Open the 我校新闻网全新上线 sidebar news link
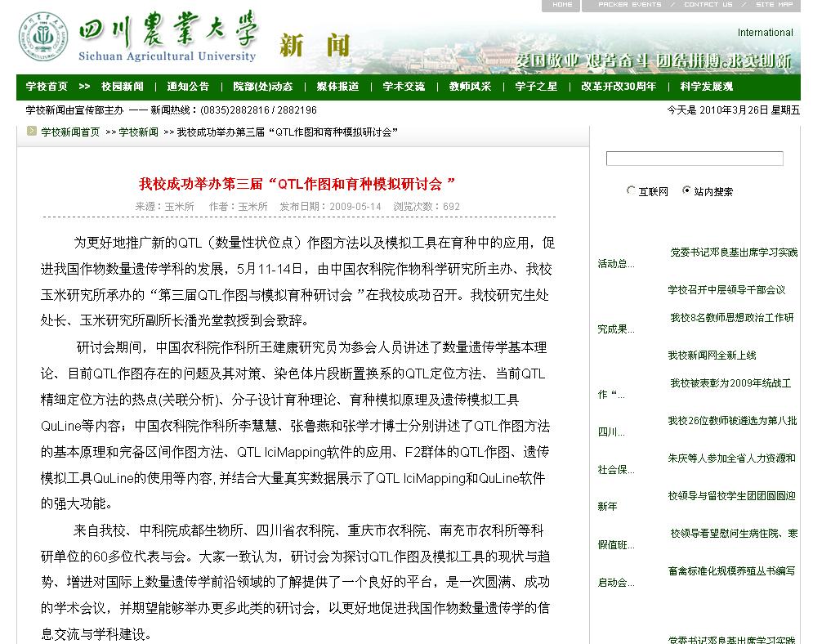 click(712, 355)
